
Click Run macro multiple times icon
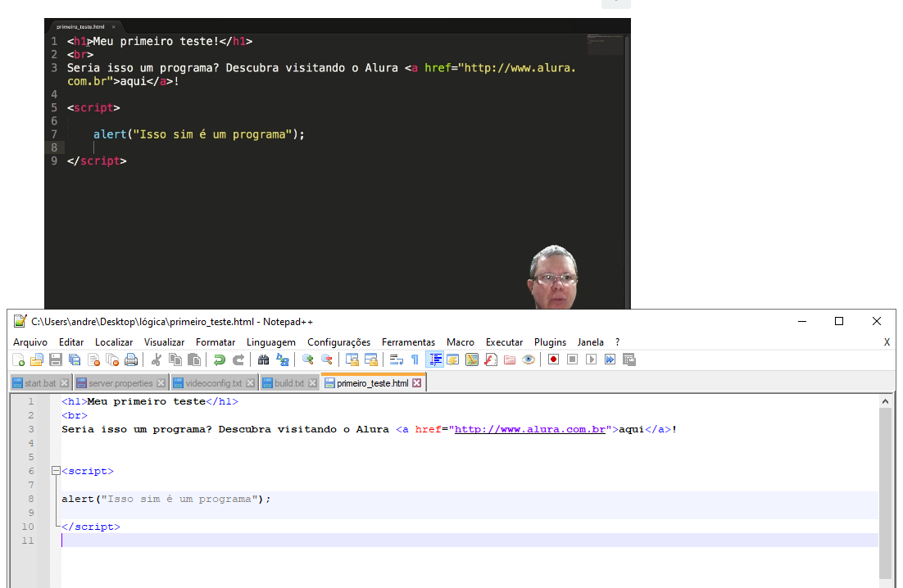(x=610, y=360)
